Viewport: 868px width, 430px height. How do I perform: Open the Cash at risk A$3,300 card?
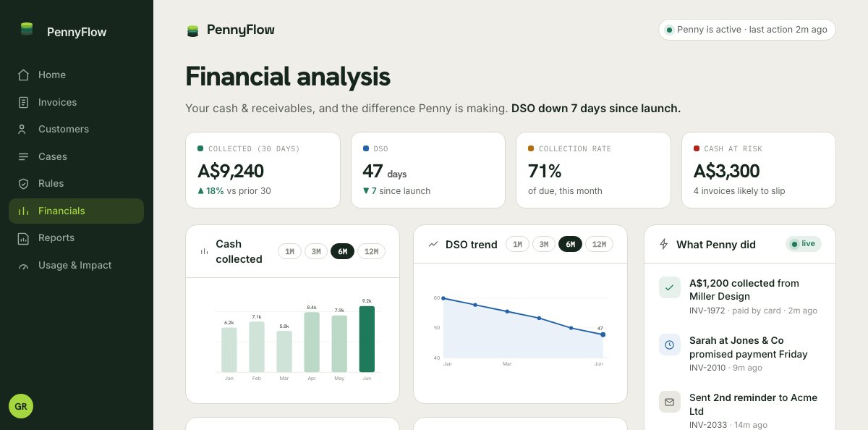point(759,170)
